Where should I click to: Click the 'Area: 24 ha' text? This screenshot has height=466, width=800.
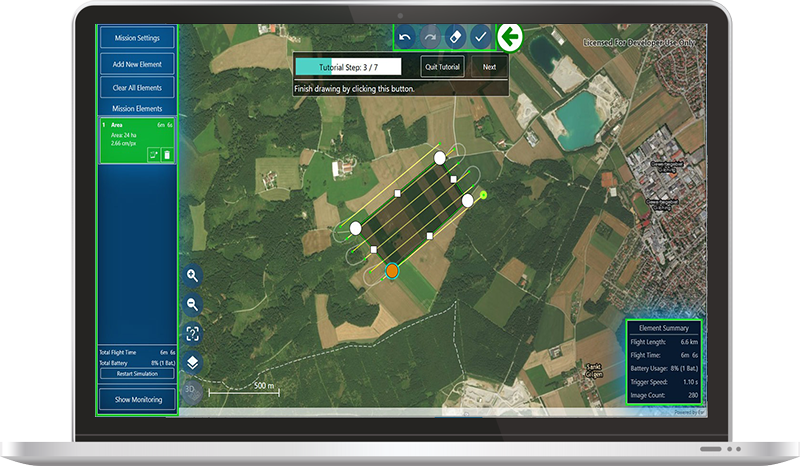click(x=123, y=135)
